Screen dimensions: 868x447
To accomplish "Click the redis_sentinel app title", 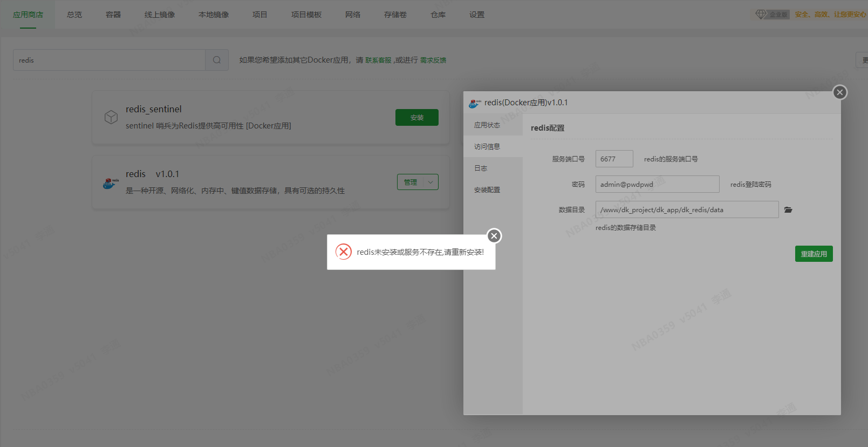I will (x=154, y=109).
